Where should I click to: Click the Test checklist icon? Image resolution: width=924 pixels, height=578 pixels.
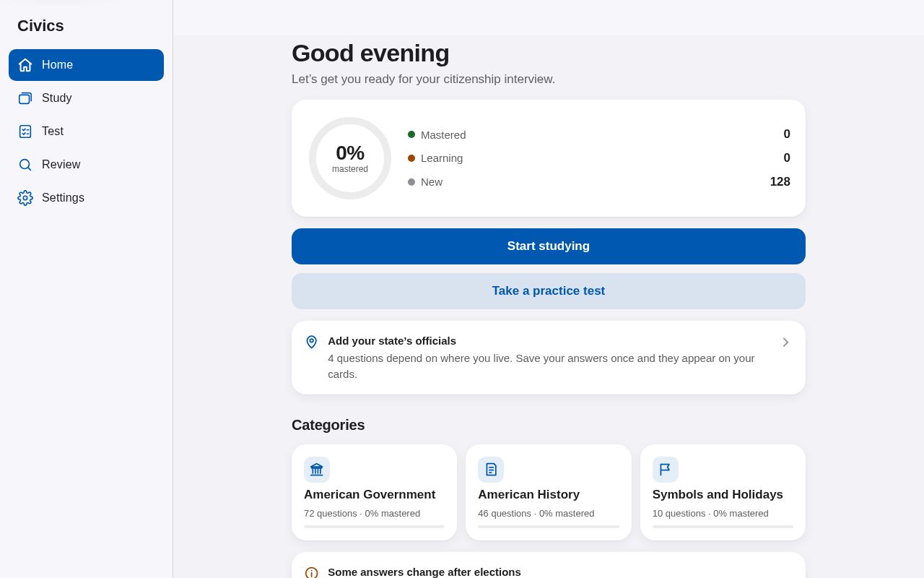25,131
